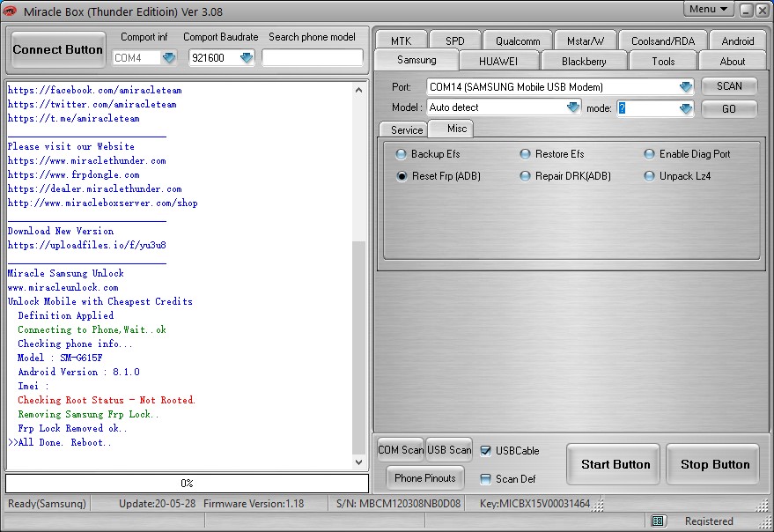Click the Connect Button

click(x=58, y=49)
